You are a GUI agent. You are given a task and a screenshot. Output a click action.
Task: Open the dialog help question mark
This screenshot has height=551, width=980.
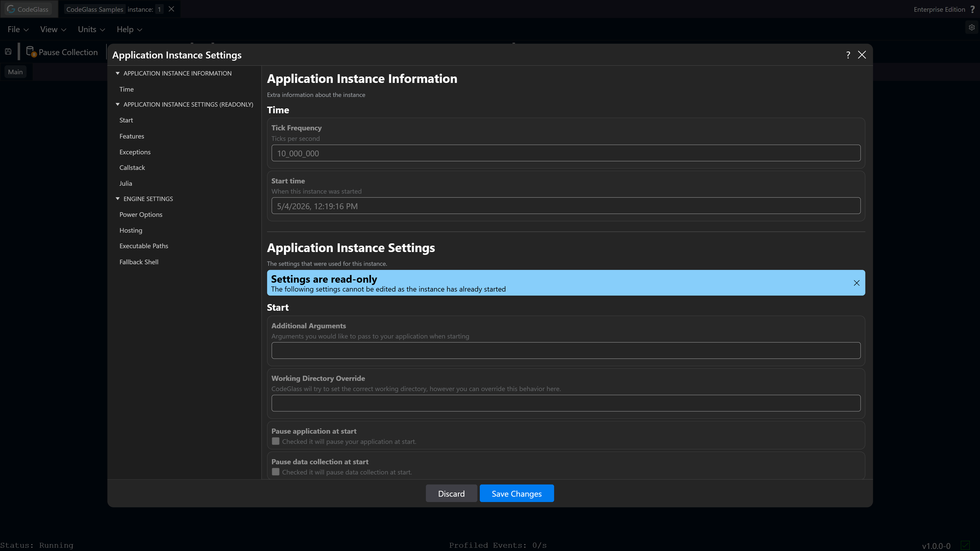848,55
